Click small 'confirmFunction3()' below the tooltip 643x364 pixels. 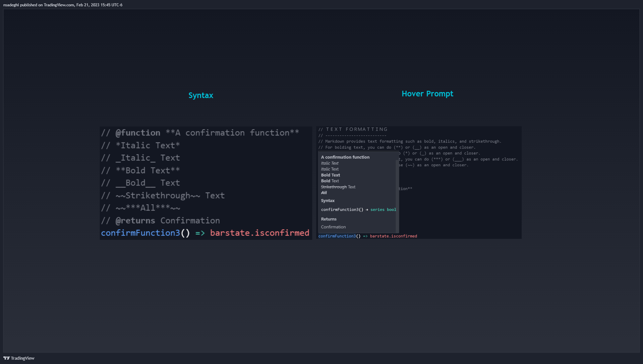339,236
